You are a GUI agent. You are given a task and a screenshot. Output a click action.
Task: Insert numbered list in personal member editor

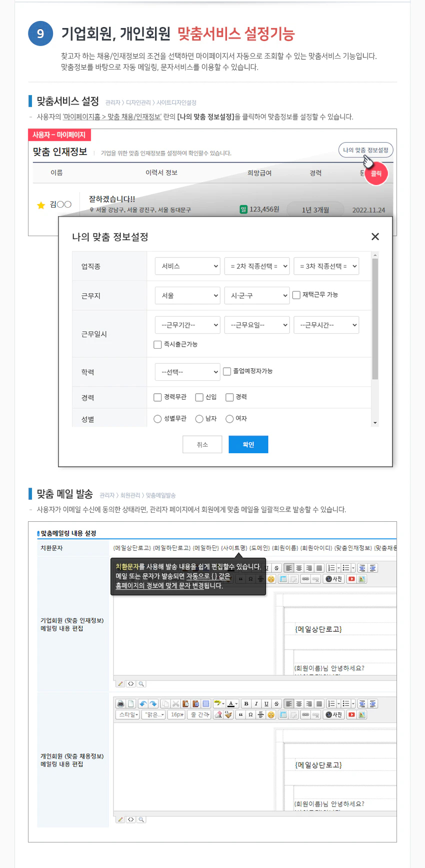click(331, 703)
